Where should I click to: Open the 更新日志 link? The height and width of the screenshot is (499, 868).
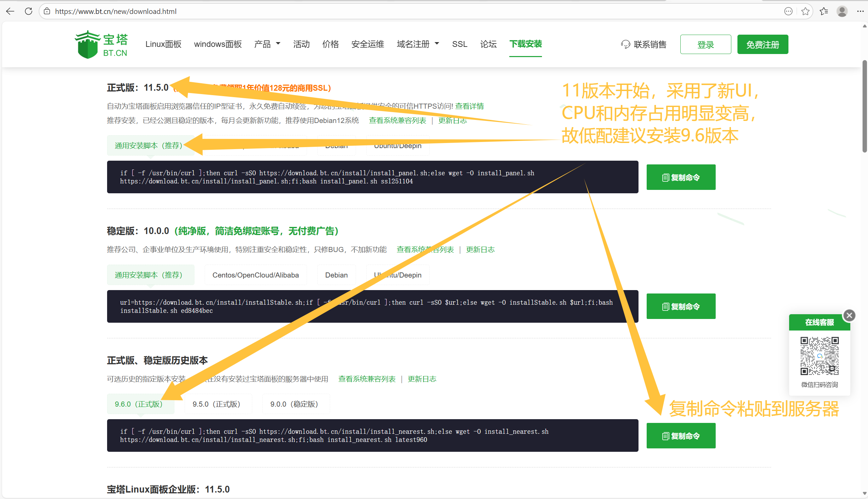pos(452,120)
